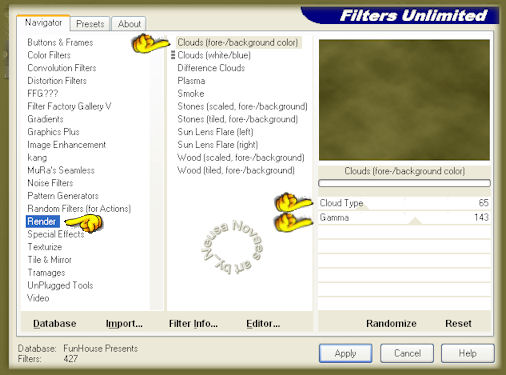Click the clouds preview image
This screenshot has width=506, height=375.
[x=404, y=100]
